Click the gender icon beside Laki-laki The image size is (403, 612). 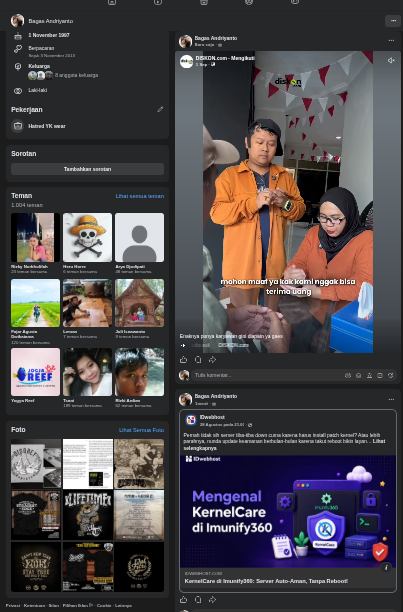coord(18,91)
